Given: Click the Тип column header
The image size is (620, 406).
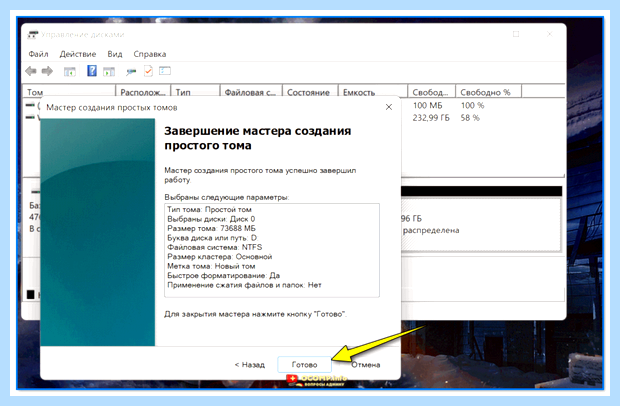Looking at the screenshot, I should pyautogui.click(x=195, y=92).
